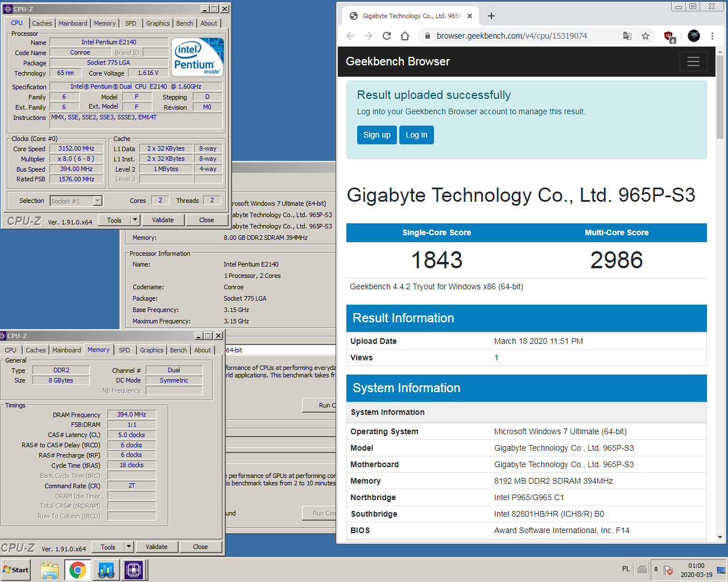Screen dimensions: 728x582
Task: Open About tab in top CPU-Z window
Action: pos(209,23)
